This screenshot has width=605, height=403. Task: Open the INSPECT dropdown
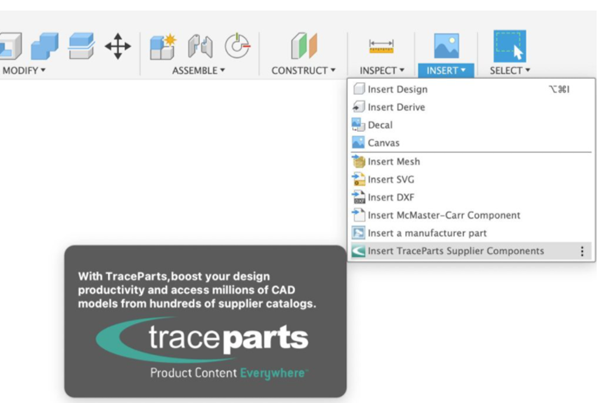click(x=381, y=71)
